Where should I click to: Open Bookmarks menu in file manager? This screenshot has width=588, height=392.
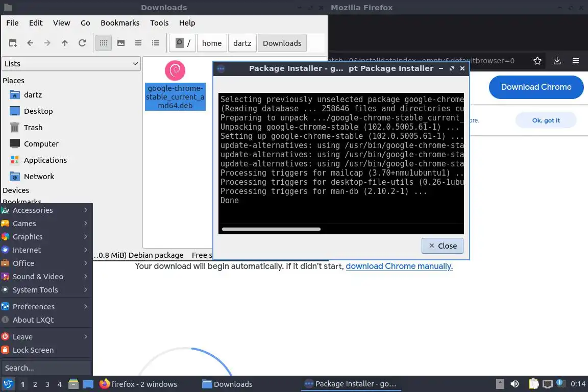click(x=120, y=23)
